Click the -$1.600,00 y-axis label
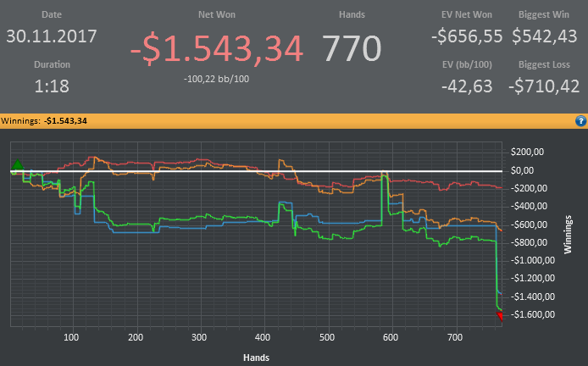The image size is (588, 366). click(x=532, y=314)
